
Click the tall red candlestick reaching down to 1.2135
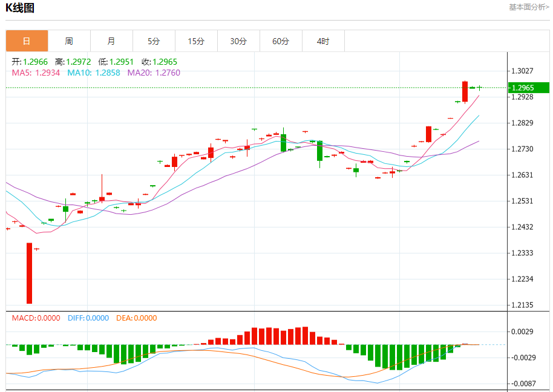[29, 273]
